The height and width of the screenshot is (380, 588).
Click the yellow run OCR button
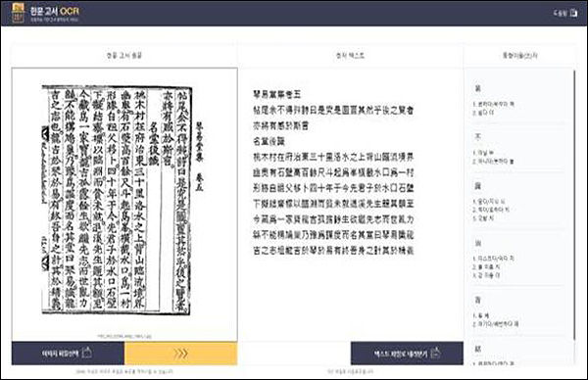[x=180, y=353]
